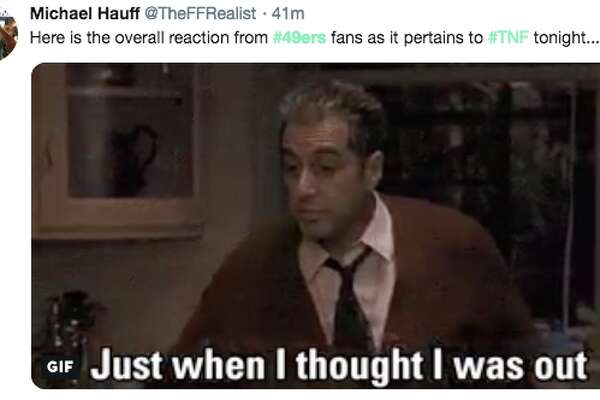This screenshot has width=600, height=400.
Task: Click the word 'tonight...' in tweet text
Action: coord(566,38)
